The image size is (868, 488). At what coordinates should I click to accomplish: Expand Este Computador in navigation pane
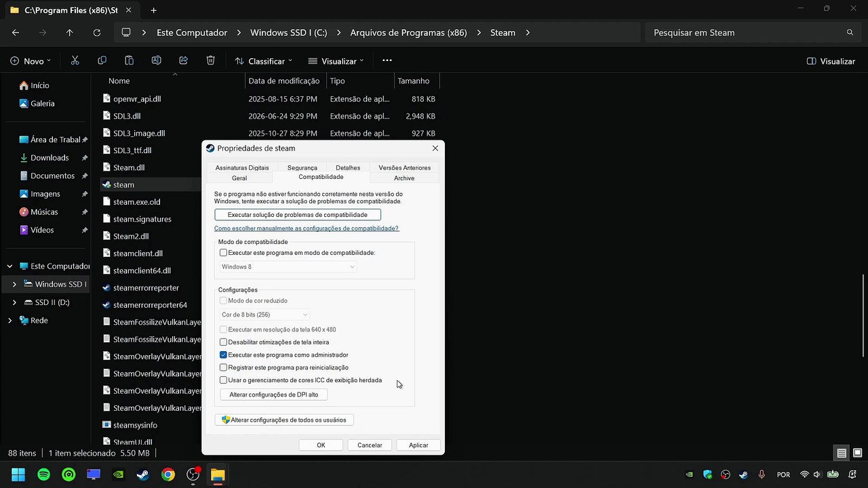[x=9, y=266]
